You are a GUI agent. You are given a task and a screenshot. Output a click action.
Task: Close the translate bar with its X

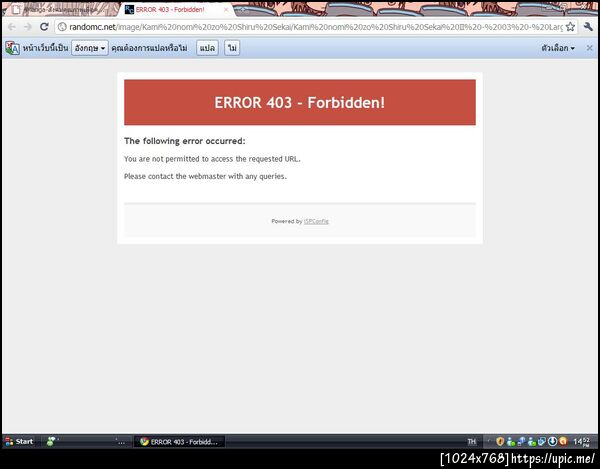coord(589,48)
